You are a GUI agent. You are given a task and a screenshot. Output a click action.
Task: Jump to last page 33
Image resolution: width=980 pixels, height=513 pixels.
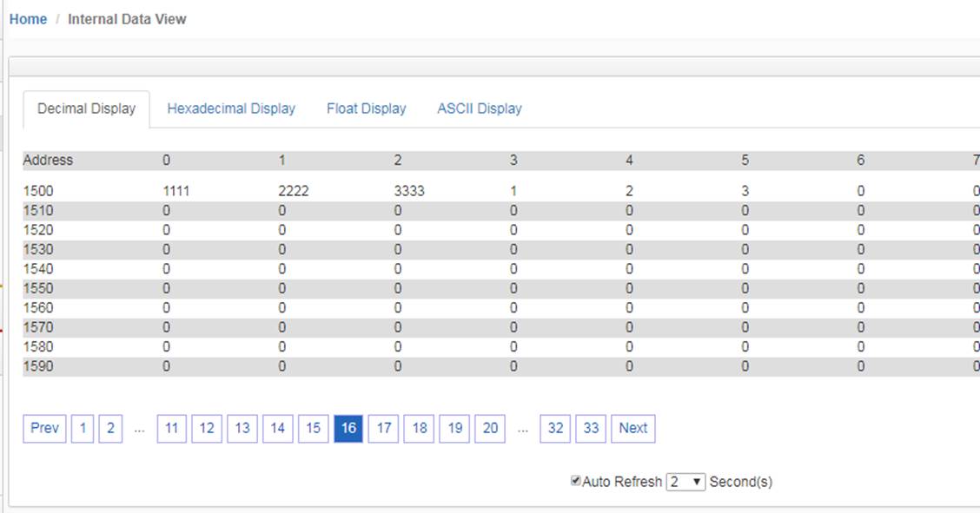click(x=591, y=429)
